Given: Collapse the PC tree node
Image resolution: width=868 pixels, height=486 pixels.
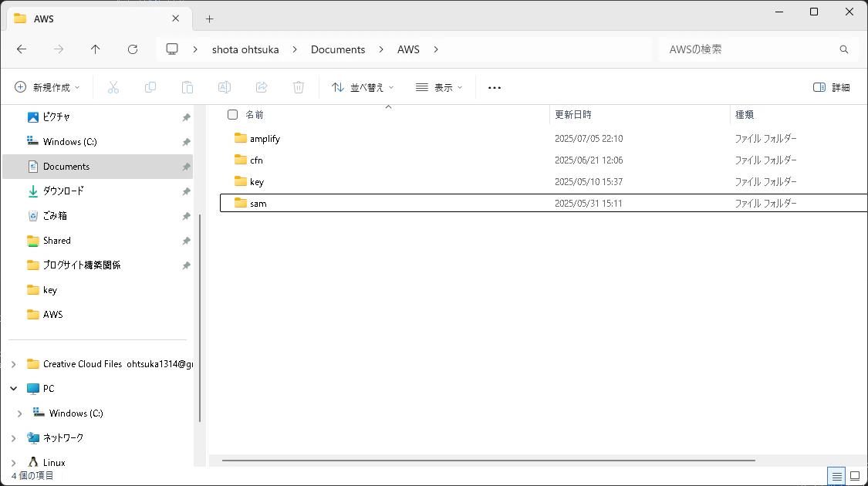Looking at the screenshot, I should coord(14,389).
